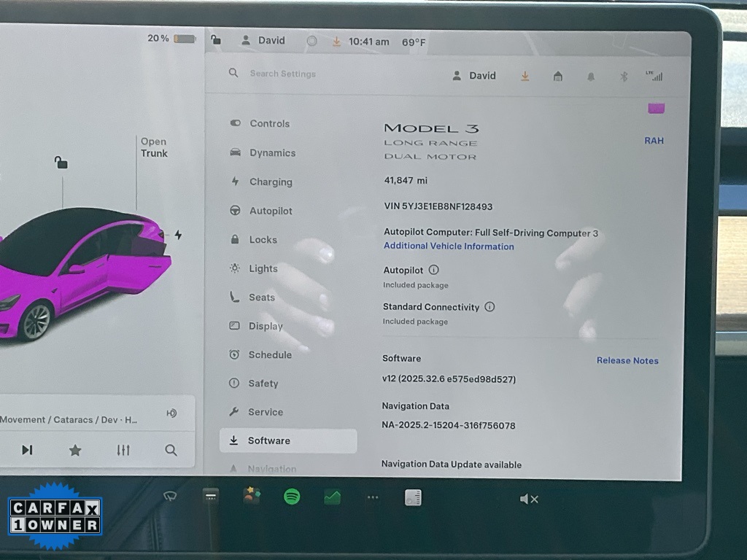The width and height of the screenshot is (747, 560).
Task: Tap the charge port lightning icon near the car
Action: [177, 235]
